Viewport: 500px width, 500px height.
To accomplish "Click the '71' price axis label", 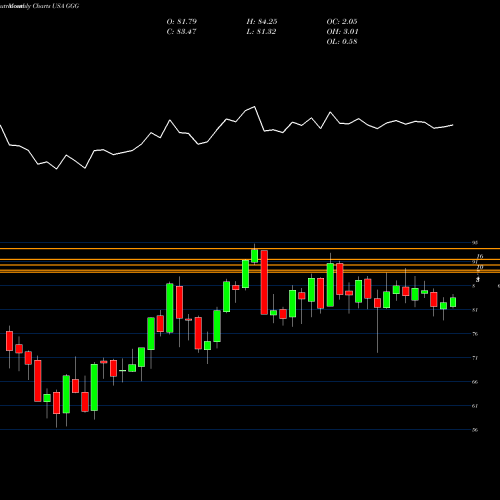I will point(475,358).
